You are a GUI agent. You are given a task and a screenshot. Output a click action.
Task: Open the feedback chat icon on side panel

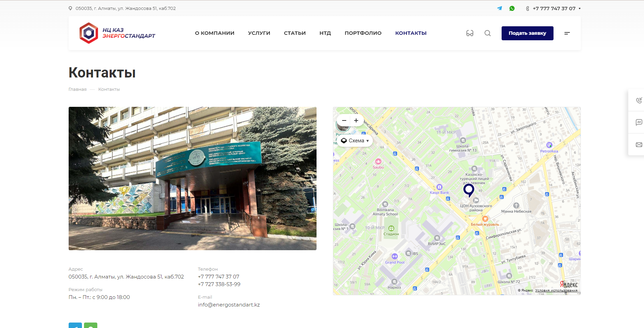pos(639,122)
